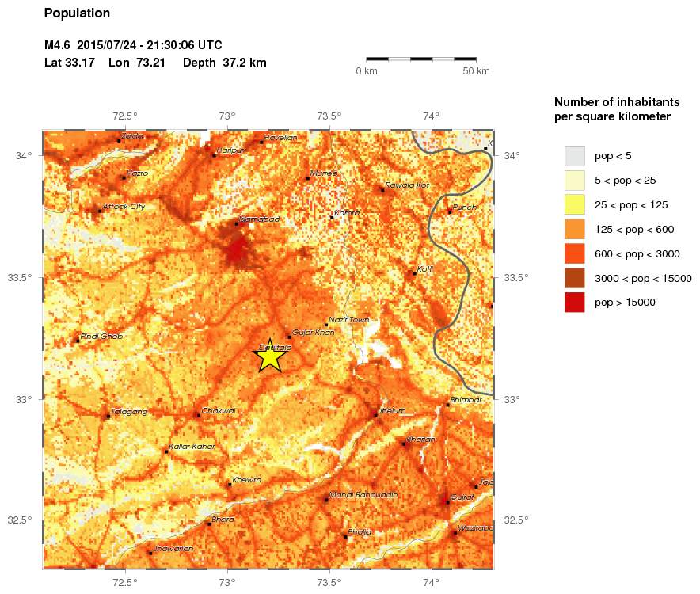Click the Kotli town label

tap(425, 268)
